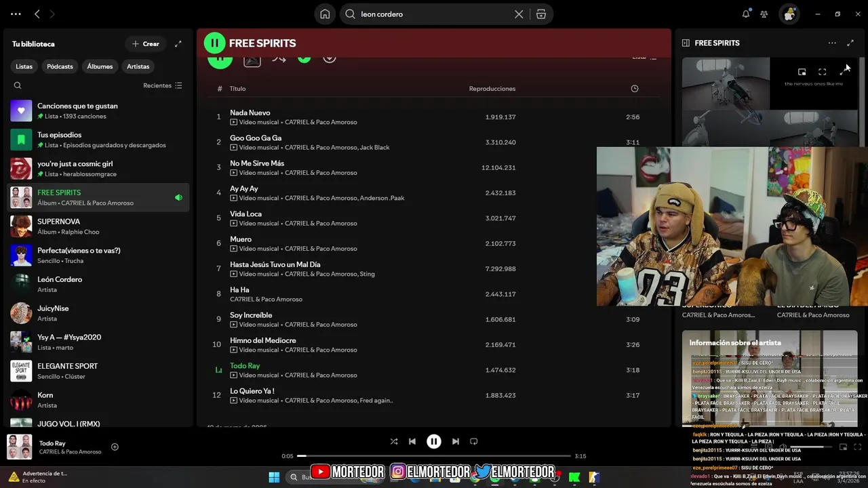868x488 pixels.
Task: Open Ysy A #Ysya2020 playlist
Action: [98, 342]
